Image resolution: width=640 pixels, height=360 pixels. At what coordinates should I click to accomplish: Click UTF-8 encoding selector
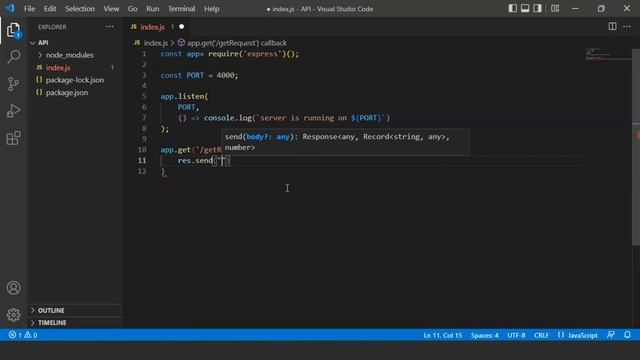(516, 336)
